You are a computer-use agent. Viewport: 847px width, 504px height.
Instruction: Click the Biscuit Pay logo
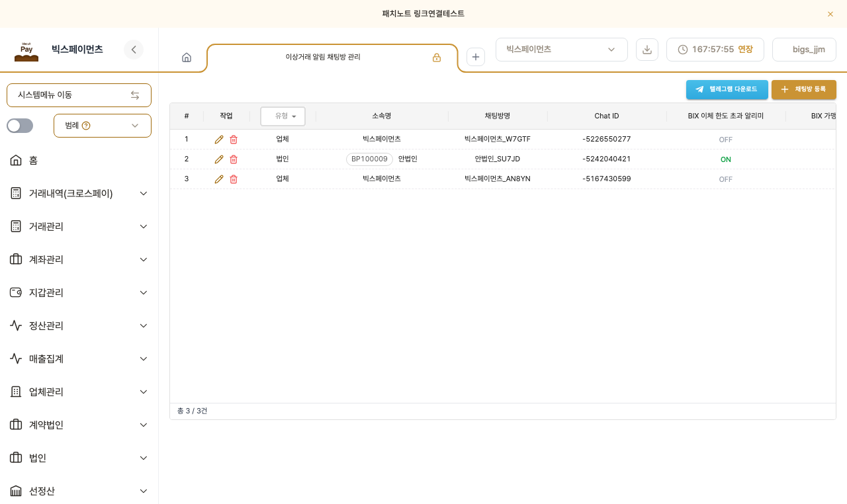[x=26, y=52]
